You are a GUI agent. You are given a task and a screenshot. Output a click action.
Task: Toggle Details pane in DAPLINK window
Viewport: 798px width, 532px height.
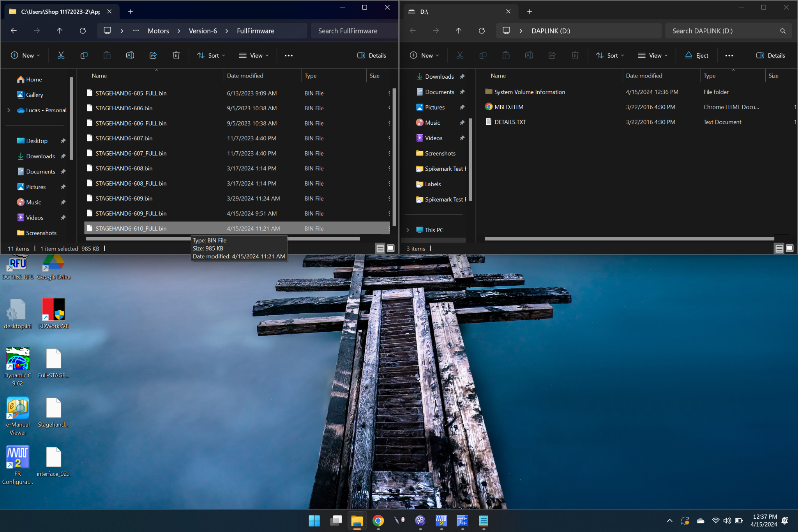tap(770, 55)
